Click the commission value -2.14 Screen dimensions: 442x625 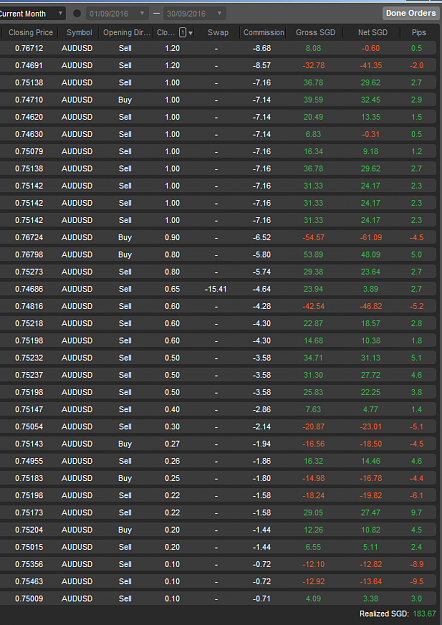pyautogui.click(x=261, y=426)
